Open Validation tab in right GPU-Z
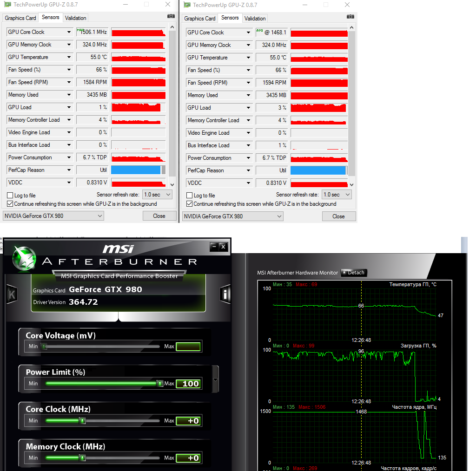 [x=255, y=19]
